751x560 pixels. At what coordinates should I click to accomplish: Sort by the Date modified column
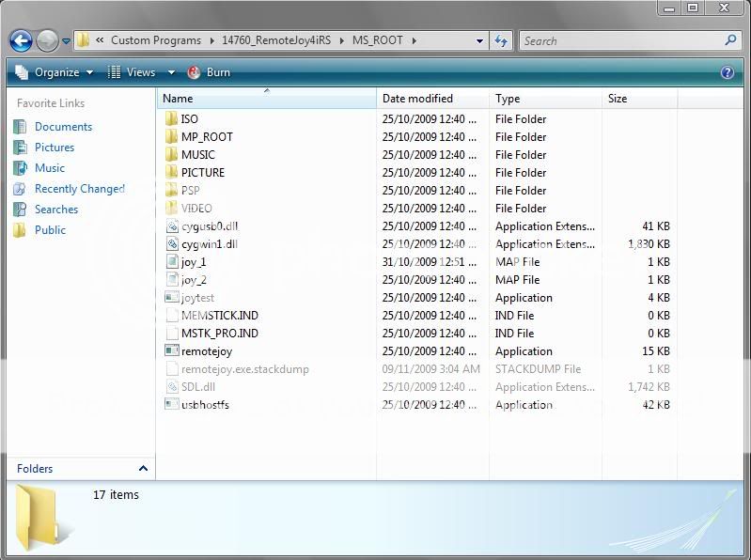417,99
